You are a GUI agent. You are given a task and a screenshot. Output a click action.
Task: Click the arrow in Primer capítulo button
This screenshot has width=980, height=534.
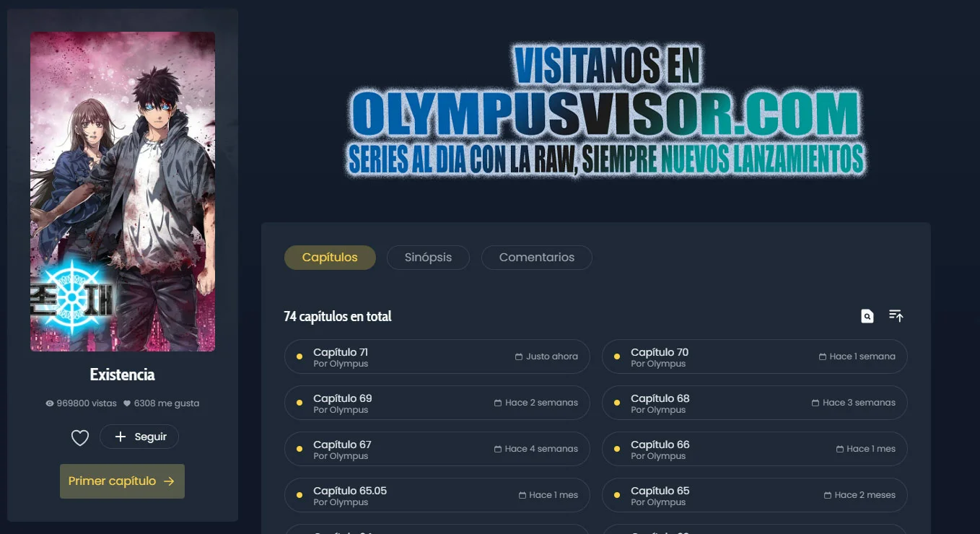169,481
